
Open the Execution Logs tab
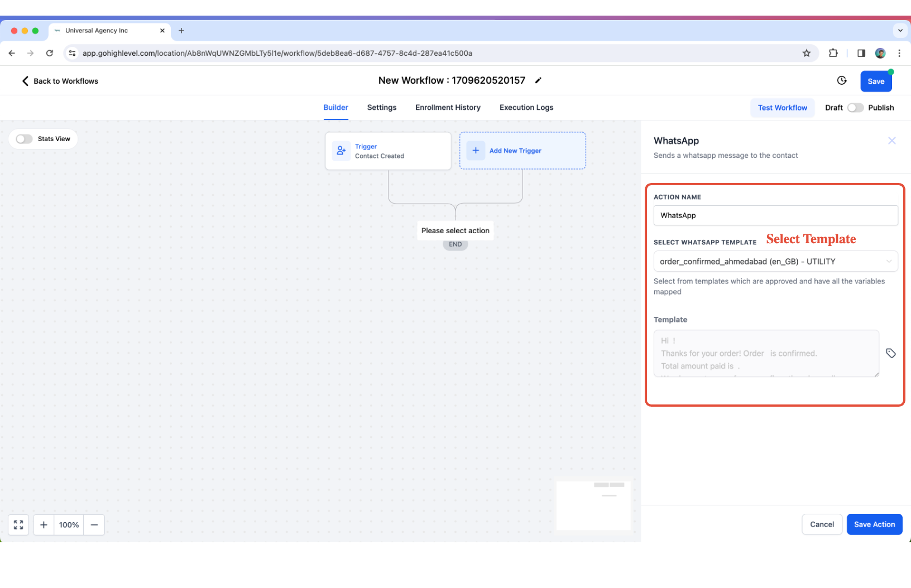tap(526, 108)
